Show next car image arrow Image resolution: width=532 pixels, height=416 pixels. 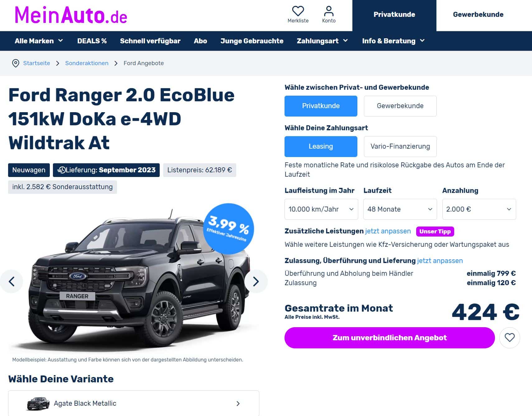[256, 281]
